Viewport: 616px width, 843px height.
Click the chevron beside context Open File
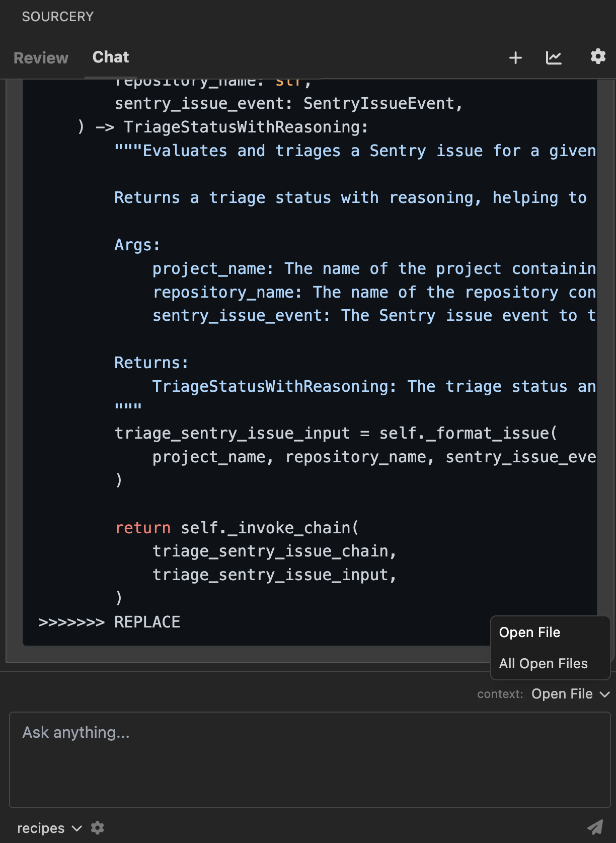(605, 694)
